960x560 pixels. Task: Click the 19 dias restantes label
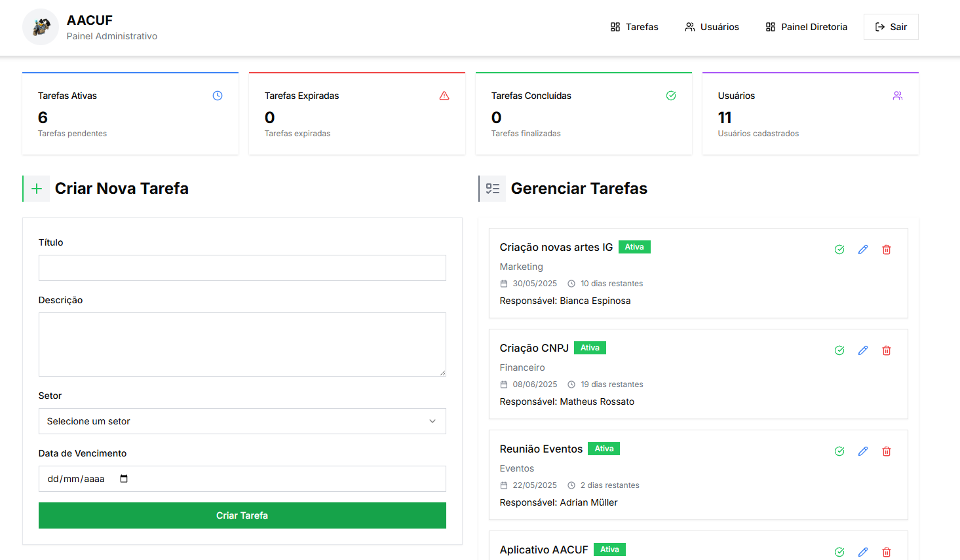(612, 384)
